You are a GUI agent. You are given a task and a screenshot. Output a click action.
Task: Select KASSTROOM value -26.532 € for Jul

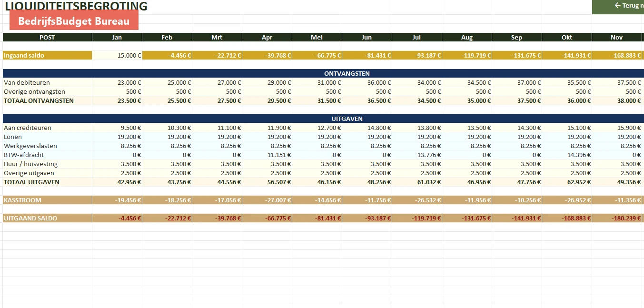click(x=417, y=200)
